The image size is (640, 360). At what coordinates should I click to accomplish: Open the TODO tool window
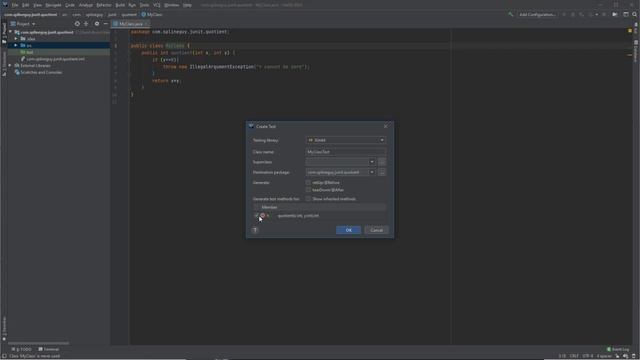(x=22, y=349)
